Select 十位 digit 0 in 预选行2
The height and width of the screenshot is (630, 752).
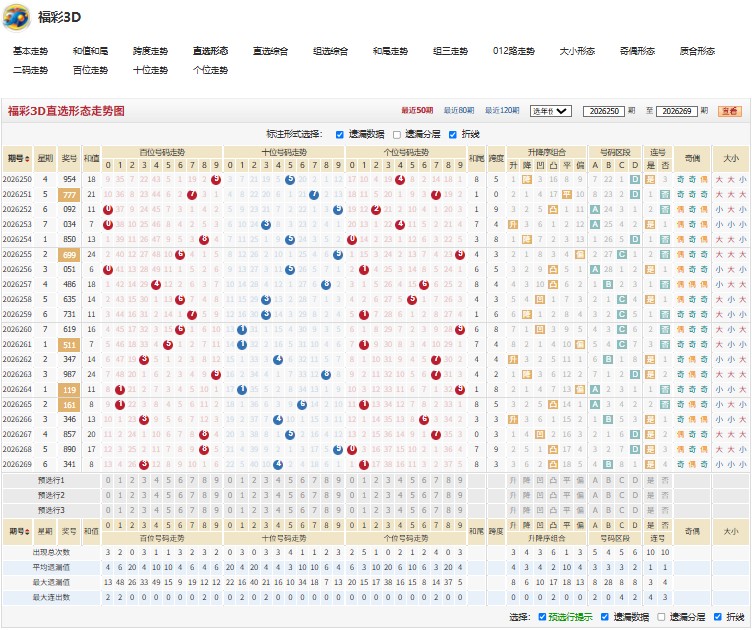(x=230, y=495)
